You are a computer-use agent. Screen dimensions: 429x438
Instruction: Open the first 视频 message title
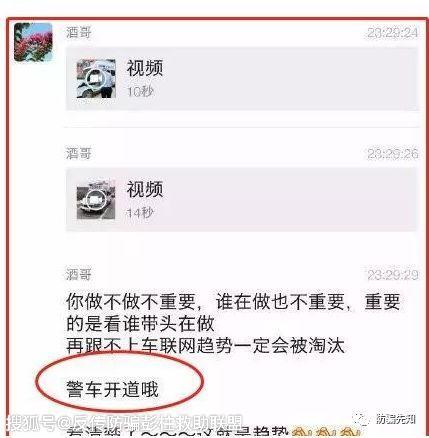[x=144, y=68]
